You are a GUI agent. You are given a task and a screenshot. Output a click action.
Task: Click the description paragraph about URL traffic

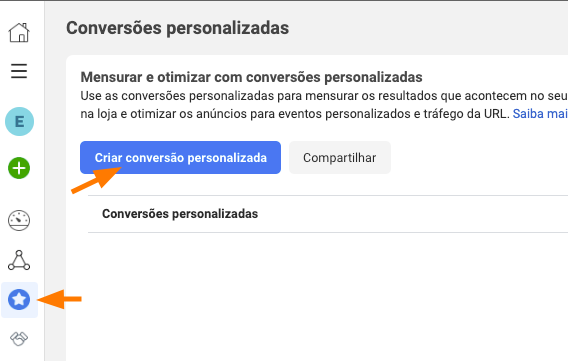coord(324,105)
